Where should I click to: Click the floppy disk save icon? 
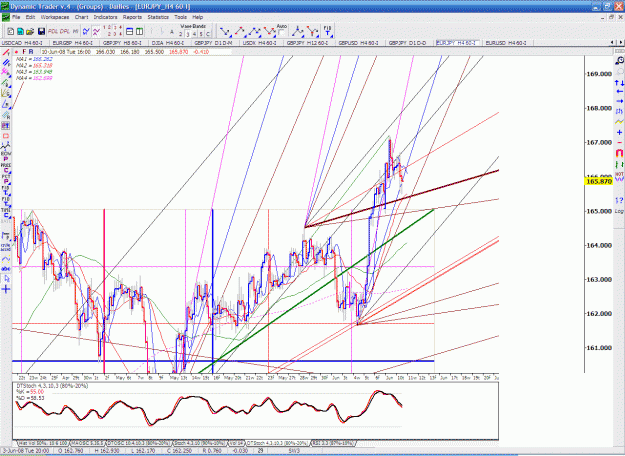[x=41, y=31]
